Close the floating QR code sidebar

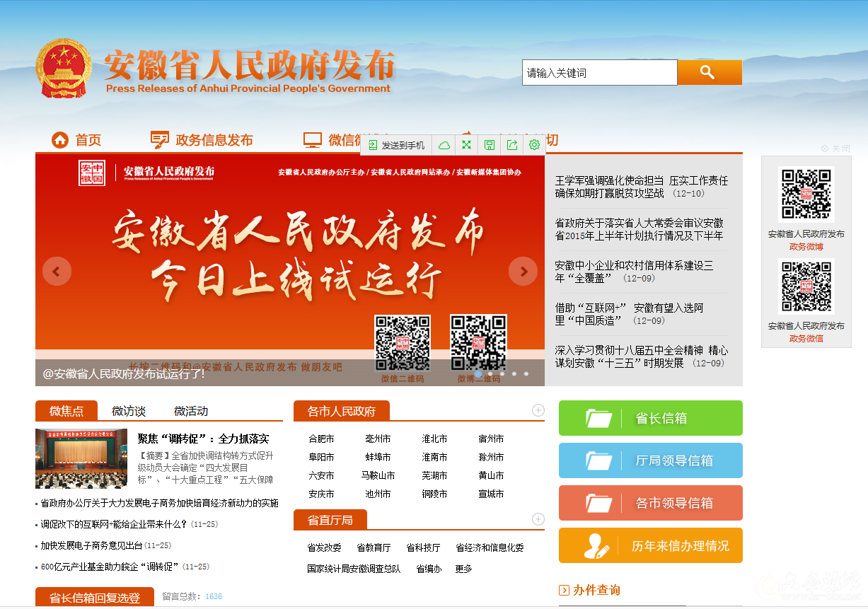tap(835, 149)
